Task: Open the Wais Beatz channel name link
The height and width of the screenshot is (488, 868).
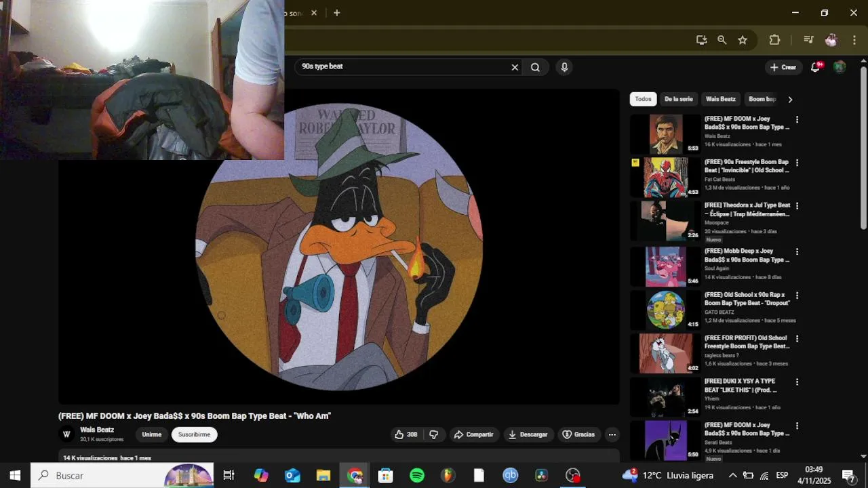Action: 97,430
